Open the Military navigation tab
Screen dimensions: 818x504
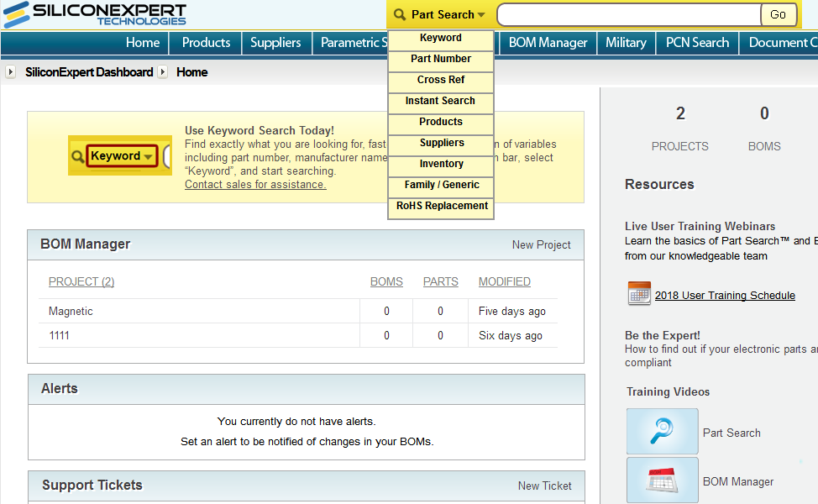click(x=626, y=43)
